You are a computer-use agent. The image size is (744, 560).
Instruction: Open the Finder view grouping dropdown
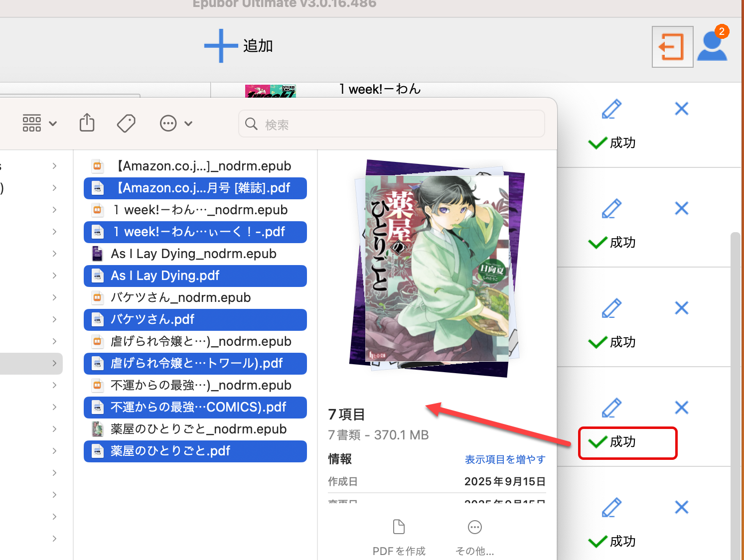pos(39,123)
